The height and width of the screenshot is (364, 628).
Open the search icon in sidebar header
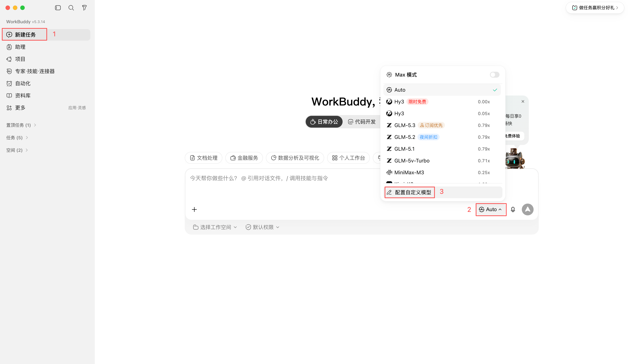(x=71, y=8)
